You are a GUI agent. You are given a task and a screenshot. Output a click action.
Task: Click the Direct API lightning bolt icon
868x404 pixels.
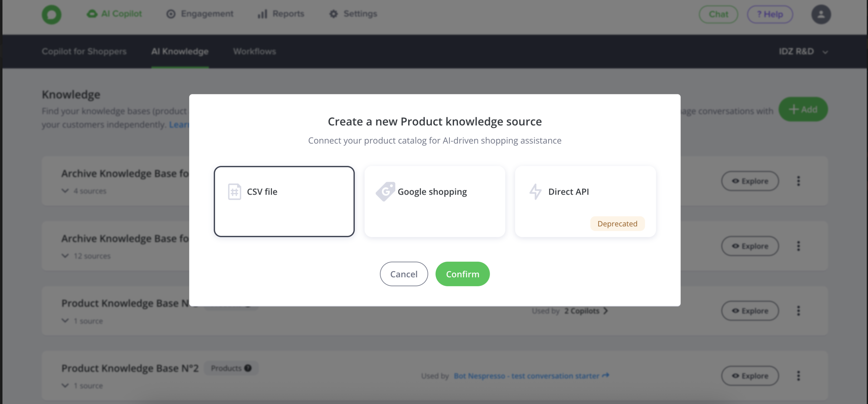536,192
